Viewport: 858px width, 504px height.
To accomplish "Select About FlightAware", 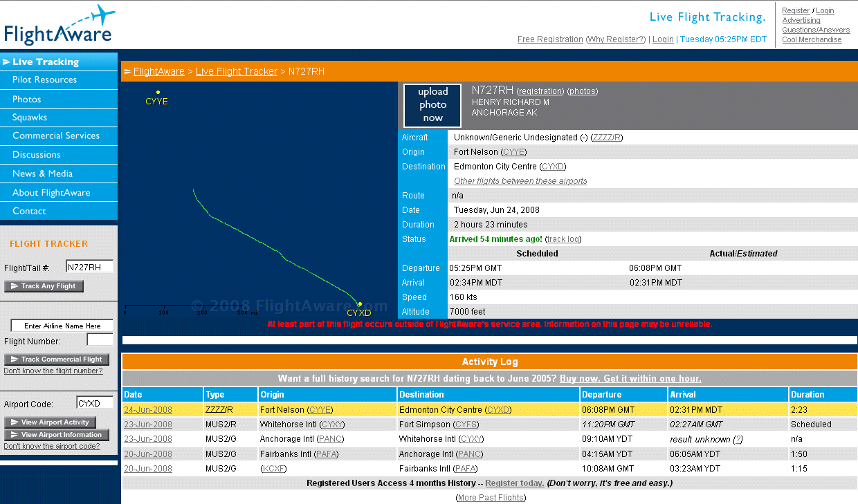I will [x=59, y=192].
